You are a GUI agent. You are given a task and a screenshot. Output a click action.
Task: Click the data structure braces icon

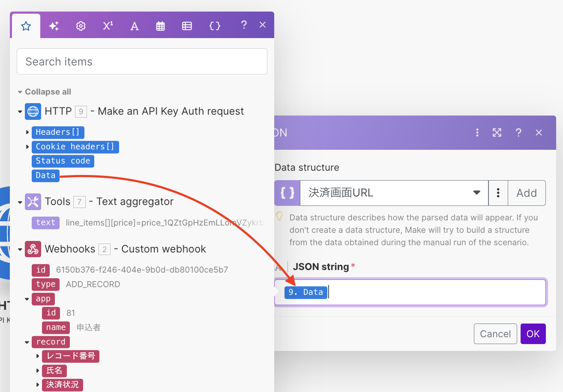(x=287, y=193)
